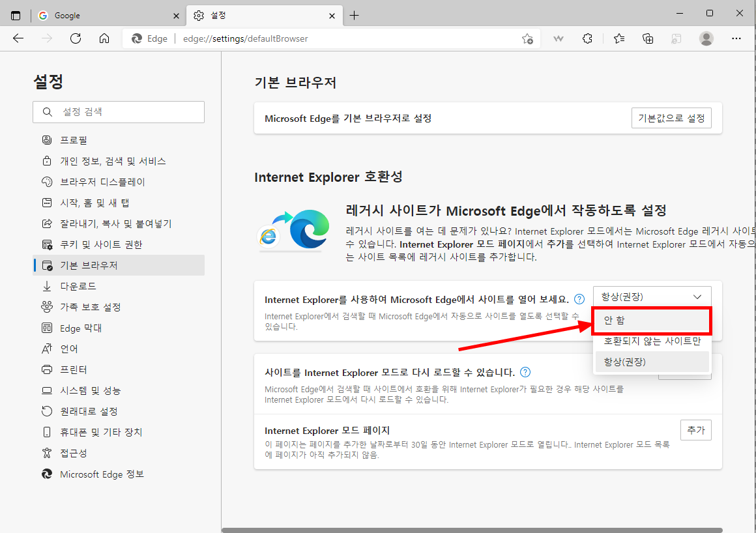Viewport: 756px width, 533px height.
Task: Click the Edge막대 sidebar icon
Action: (x=47, y=328)
